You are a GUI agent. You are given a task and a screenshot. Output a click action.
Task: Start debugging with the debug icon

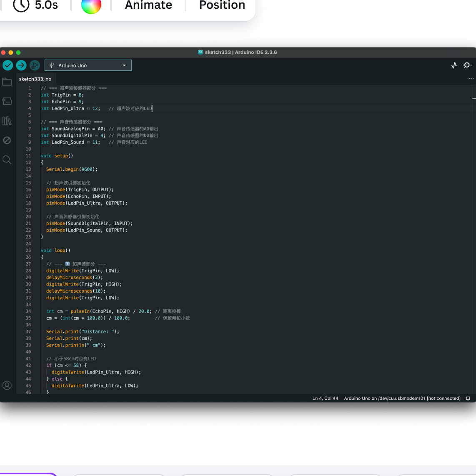click(35, 65)
